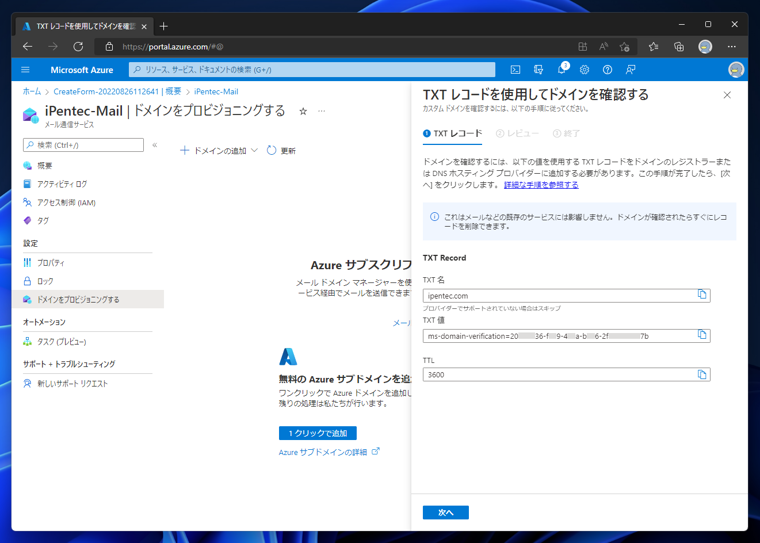
Task: Switch to the TXT レコード step tab
Action: tap(453, 133)
